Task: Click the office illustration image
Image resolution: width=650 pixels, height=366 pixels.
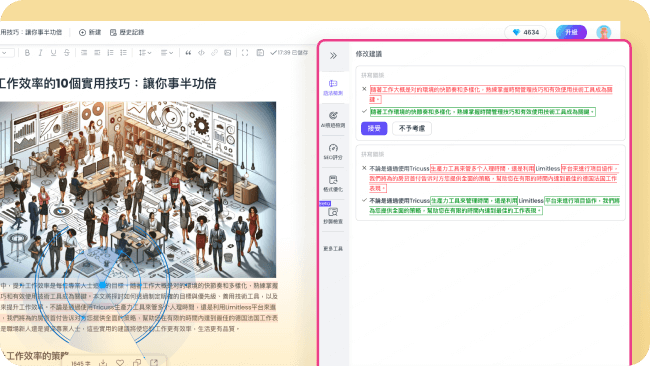Action: coord(138,189)
